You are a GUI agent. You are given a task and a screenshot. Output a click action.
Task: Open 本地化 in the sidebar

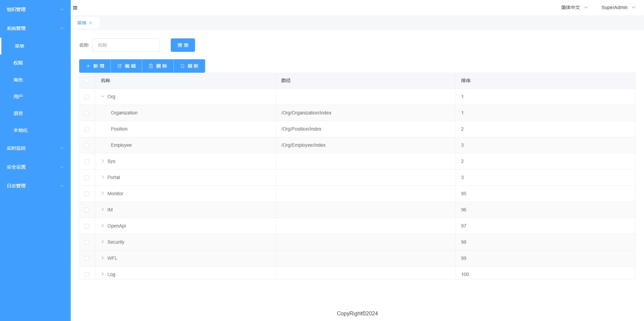35,130
